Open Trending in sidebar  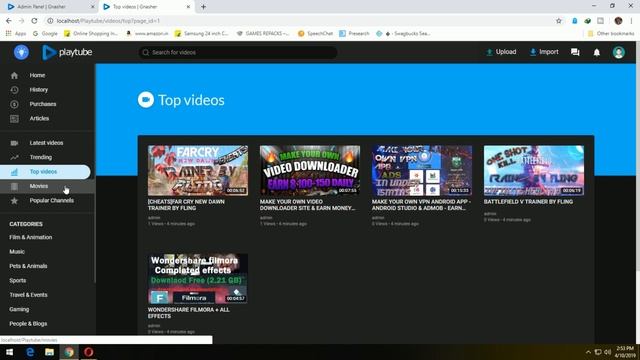click(41, 157)
